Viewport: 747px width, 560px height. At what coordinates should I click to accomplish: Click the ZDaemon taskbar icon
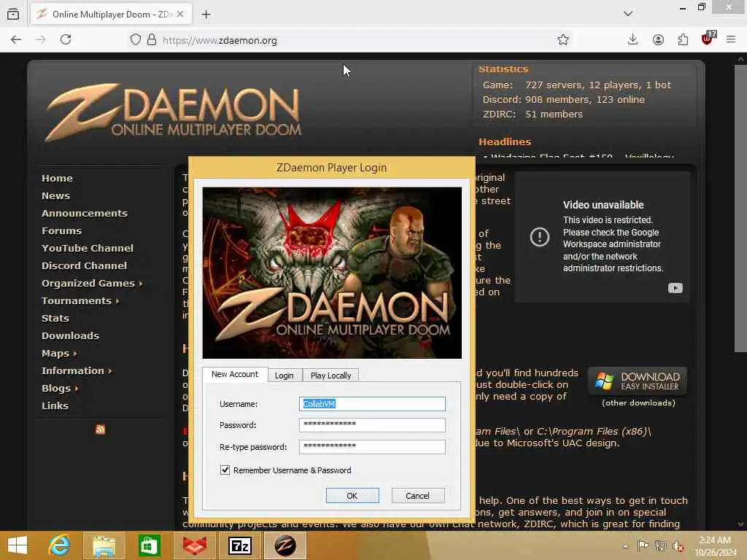click(285, 545)
